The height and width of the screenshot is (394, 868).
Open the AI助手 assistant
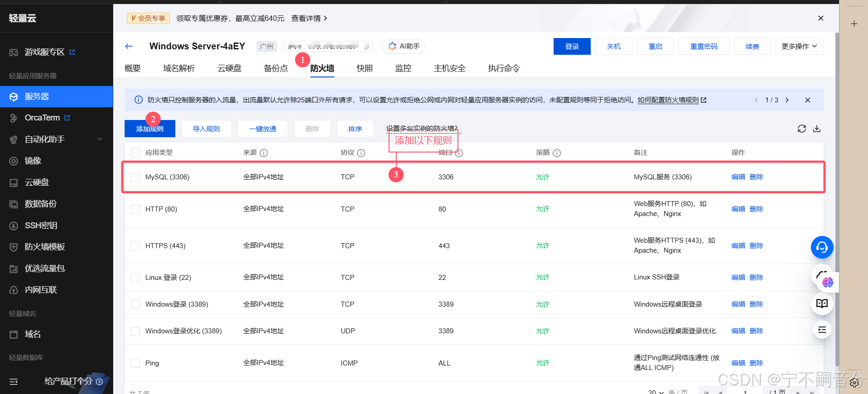coord(404,46)
